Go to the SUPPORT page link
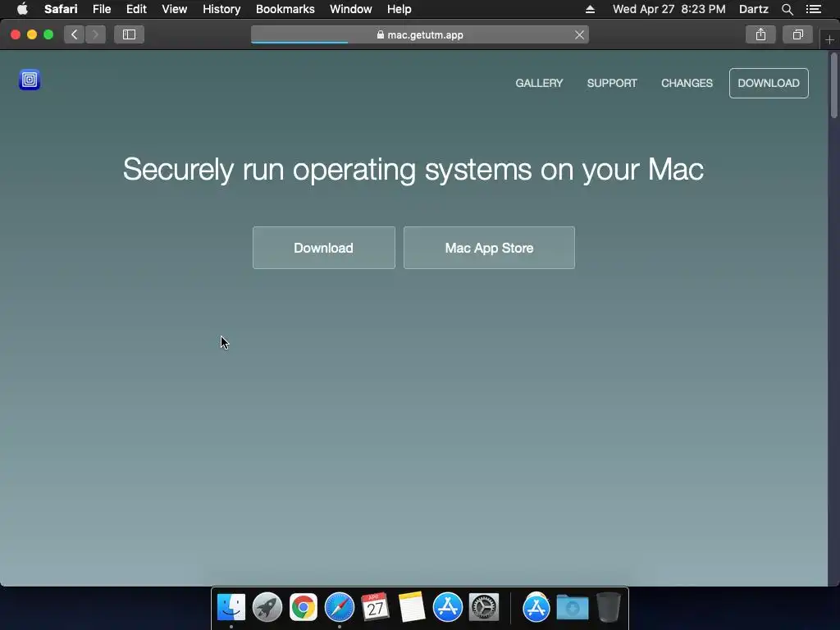 tap(612, 83)
